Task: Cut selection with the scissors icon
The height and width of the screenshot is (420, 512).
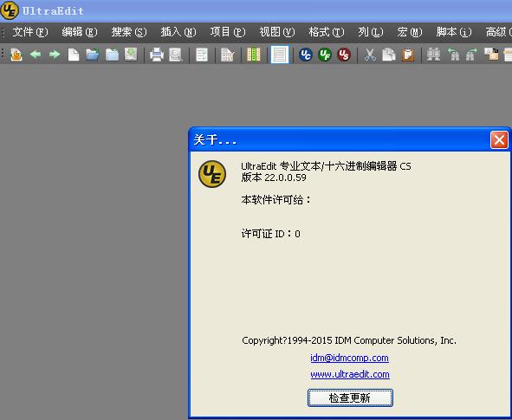Action: point(370,55)
